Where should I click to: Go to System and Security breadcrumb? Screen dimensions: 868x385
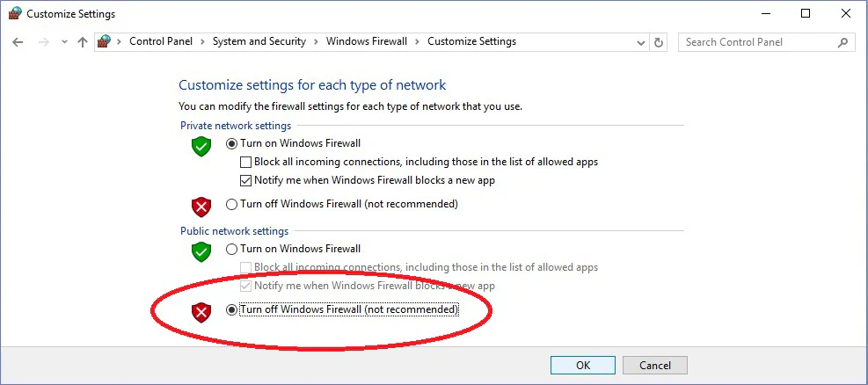coord(259,41)
